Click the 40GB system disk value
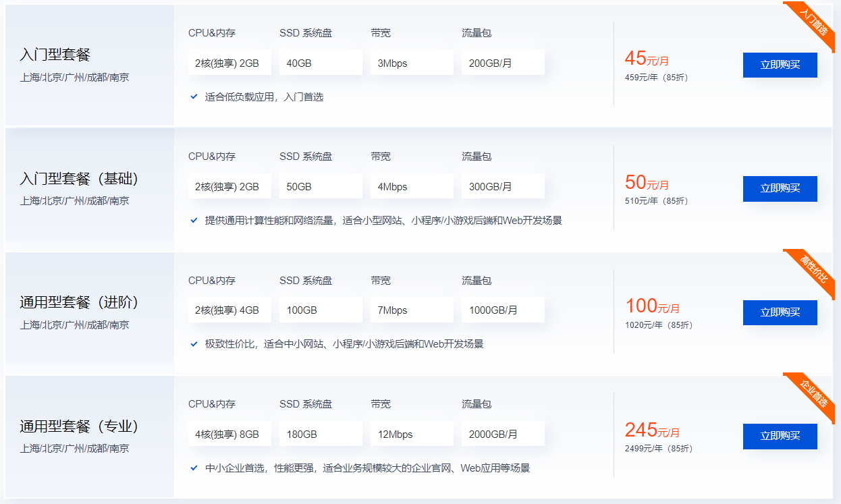Screen dimensions: 841x504 (x=321, y=63)
